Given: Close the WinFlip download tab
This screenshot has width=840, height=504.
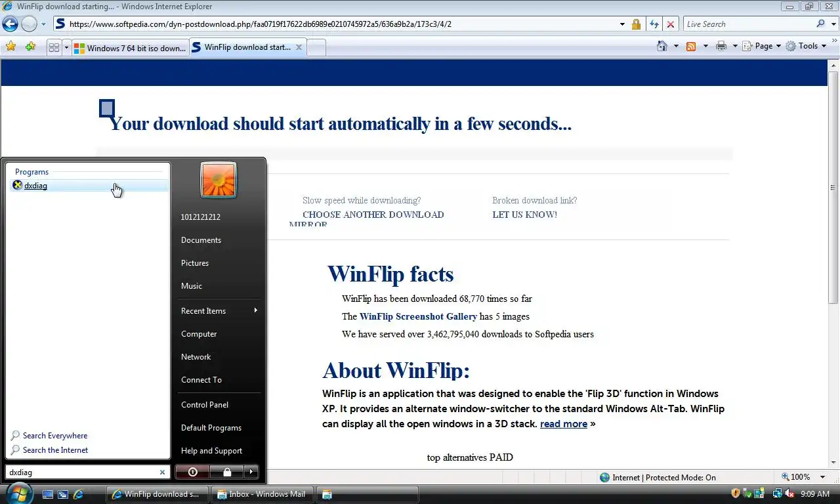Looking at the screenshot, I should click(299, 47).
